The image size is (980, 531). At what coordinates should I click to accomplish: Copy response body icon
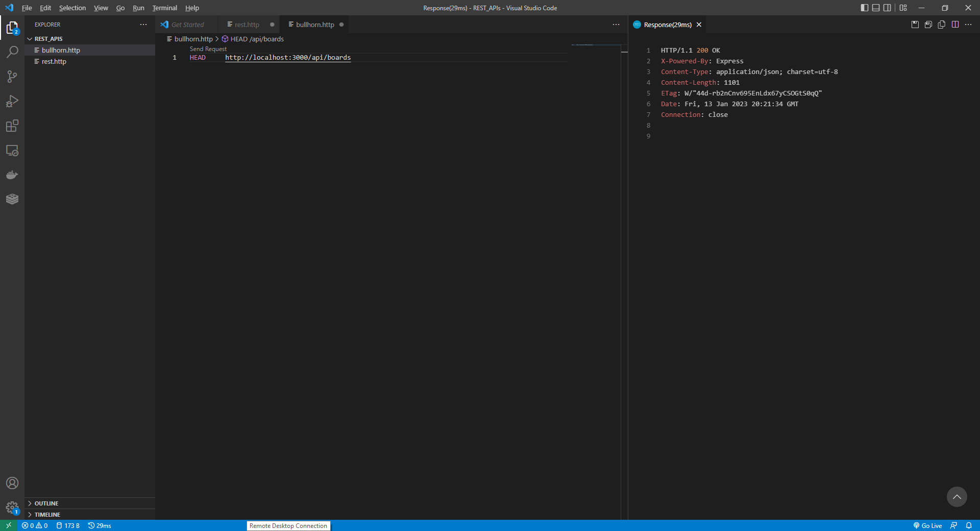[942, 25]
